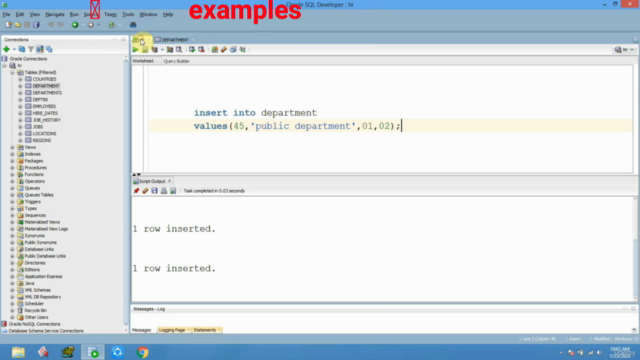The width and height of the screenshot is (640, 360).
Task: Open the Navigate menu
Action: [x=55, y=14]
